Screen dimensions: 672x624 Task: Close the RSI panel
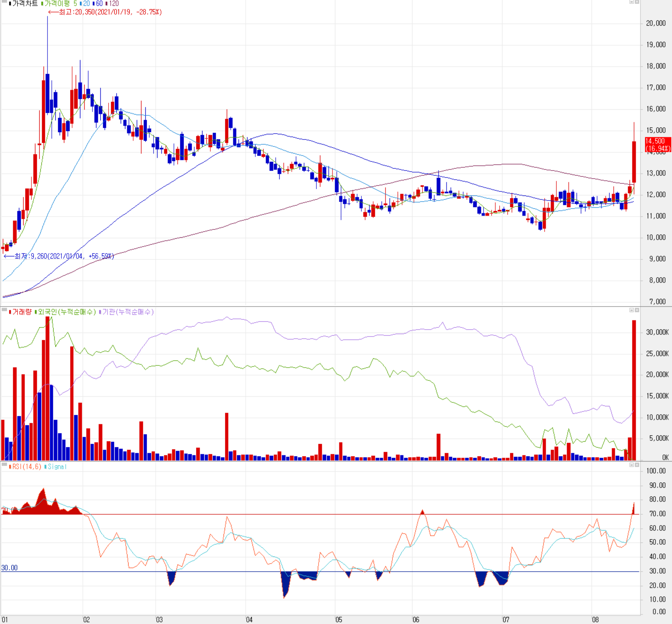point(637,465)
